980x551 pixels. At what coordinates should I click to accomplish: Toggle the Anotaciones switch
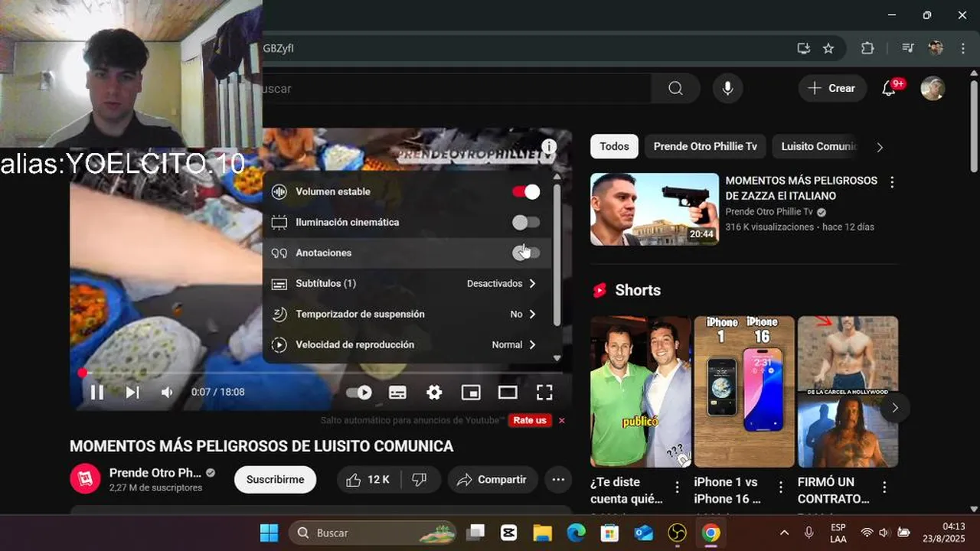tap(526, 253)
